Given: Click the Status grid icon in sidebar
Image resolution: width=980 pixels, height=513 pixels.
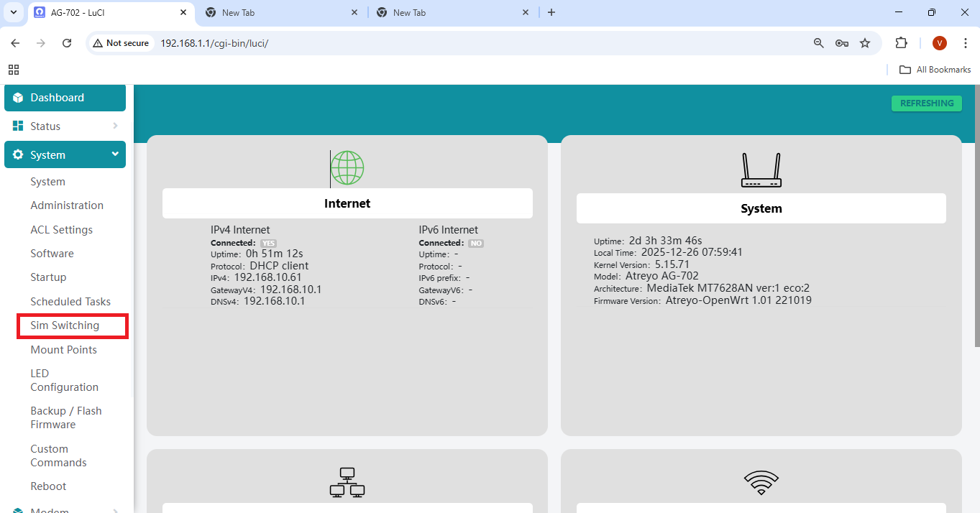Looking at the screenshot, I should 18,126.
